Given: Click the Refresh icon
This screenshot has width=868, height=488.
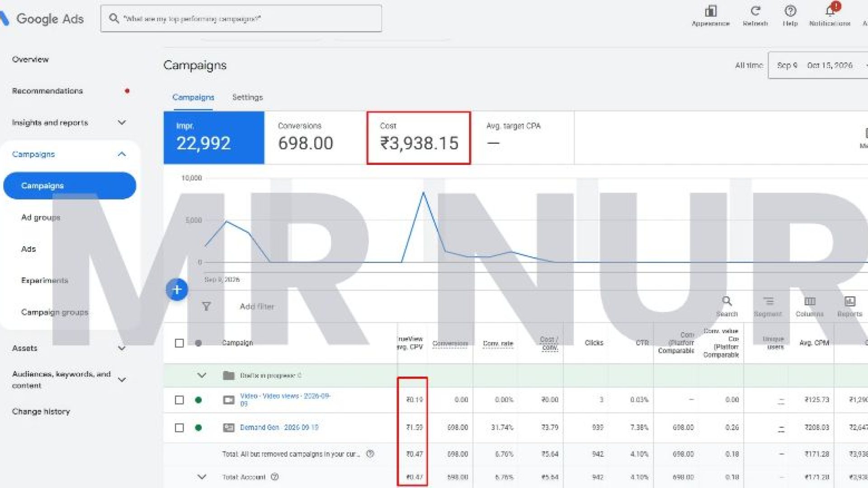Looking at the screenshot, I should (755, 11).
